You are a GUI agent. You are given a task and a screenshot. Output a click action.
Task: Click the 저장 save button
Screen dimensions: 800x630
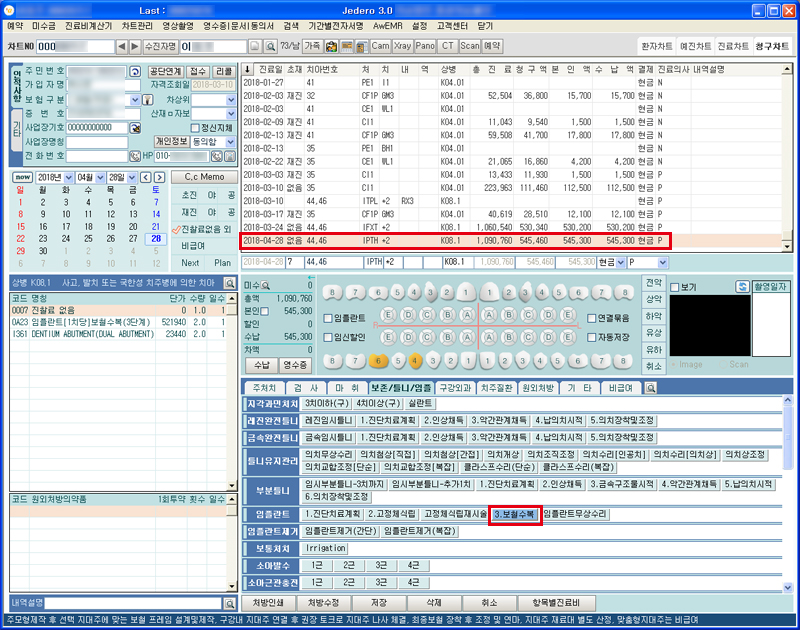point(378,603)
